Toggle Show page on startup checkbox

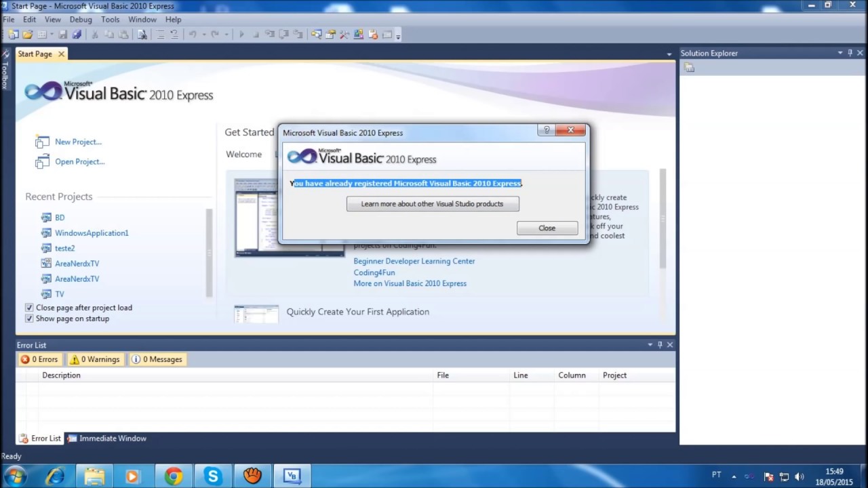(x=29, y=319)
